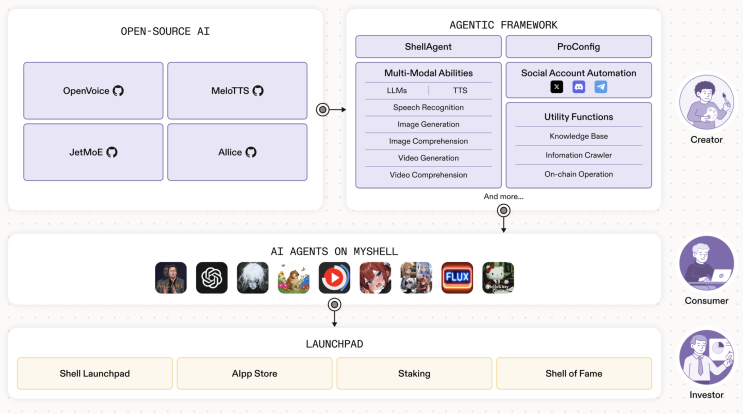This screenshot has width=743, height=414.
Task: Open the AIpp Store button
Action: [254, 373]
